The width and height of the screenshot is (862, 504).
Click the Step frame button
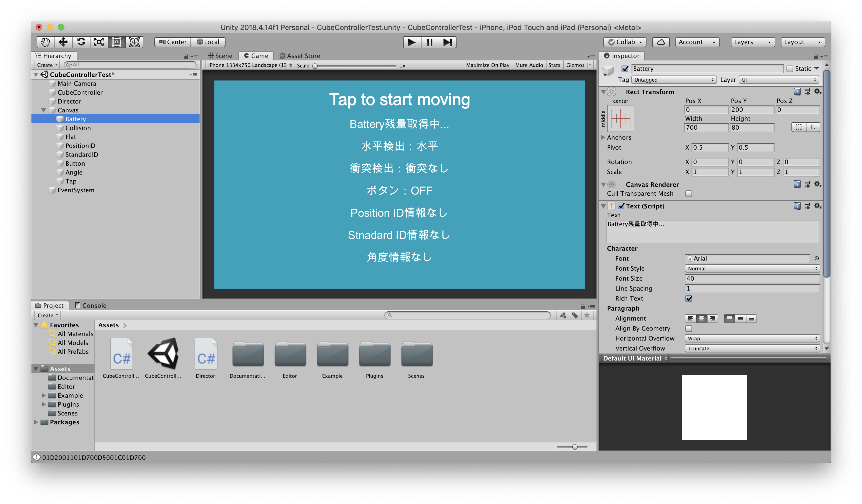point(447,42)
